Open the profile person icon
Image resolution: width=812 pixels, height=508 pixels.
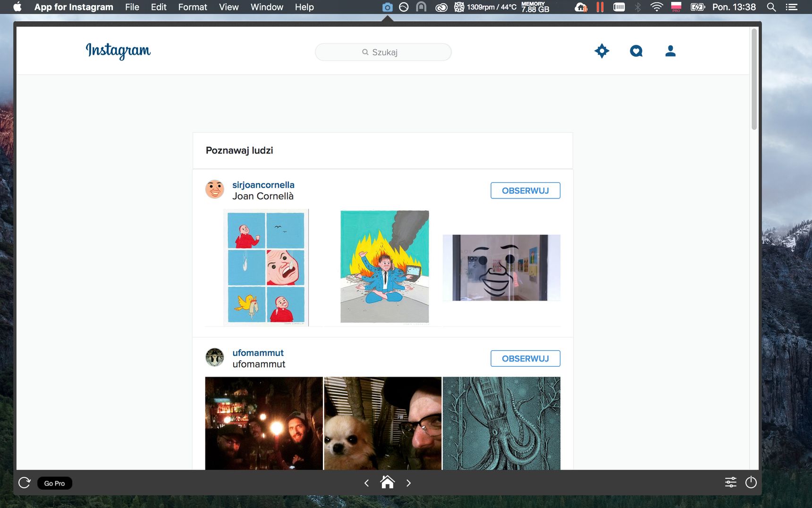[x=670, y=51]
